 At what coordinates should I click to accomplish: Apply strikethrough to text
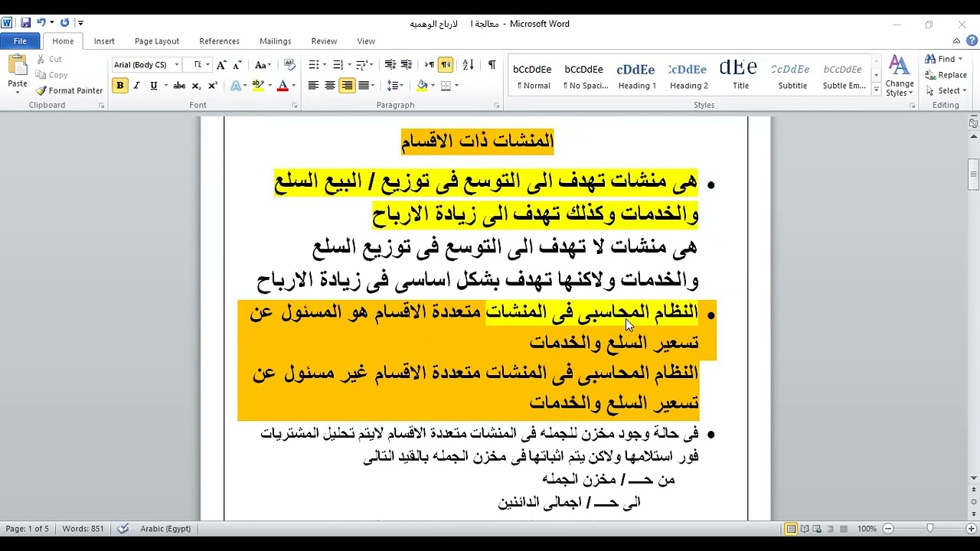point(179,86)
